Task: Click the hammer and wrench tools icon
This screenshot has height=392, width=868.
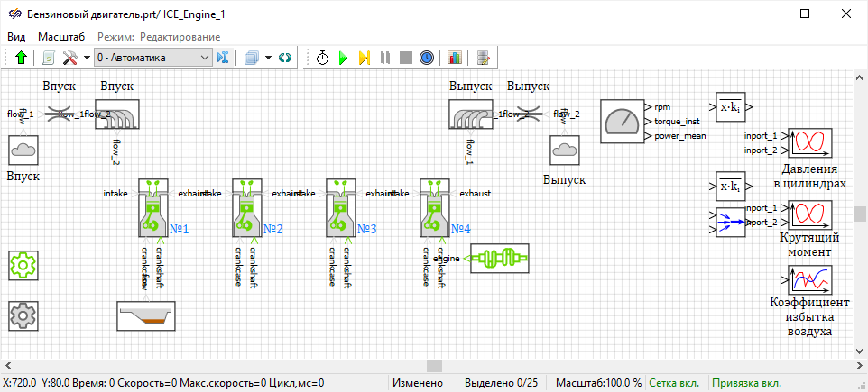Action: pos(70,58)
